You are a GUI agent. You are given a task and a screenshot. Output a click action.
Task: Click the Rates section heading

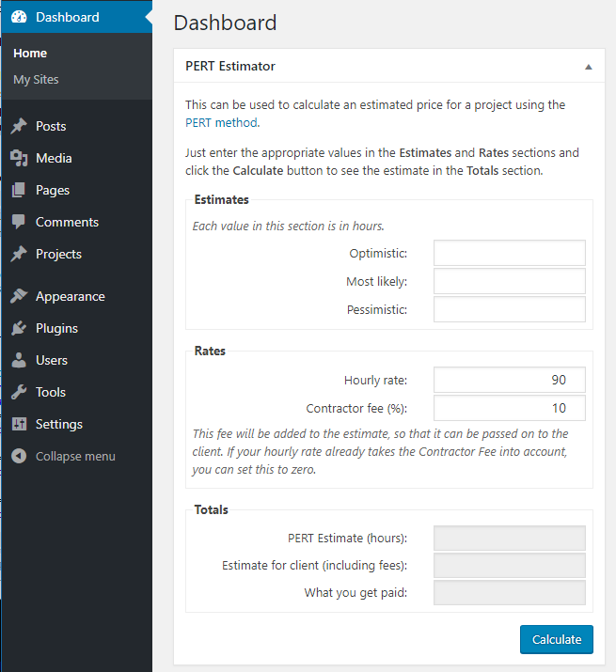[210, 351]
